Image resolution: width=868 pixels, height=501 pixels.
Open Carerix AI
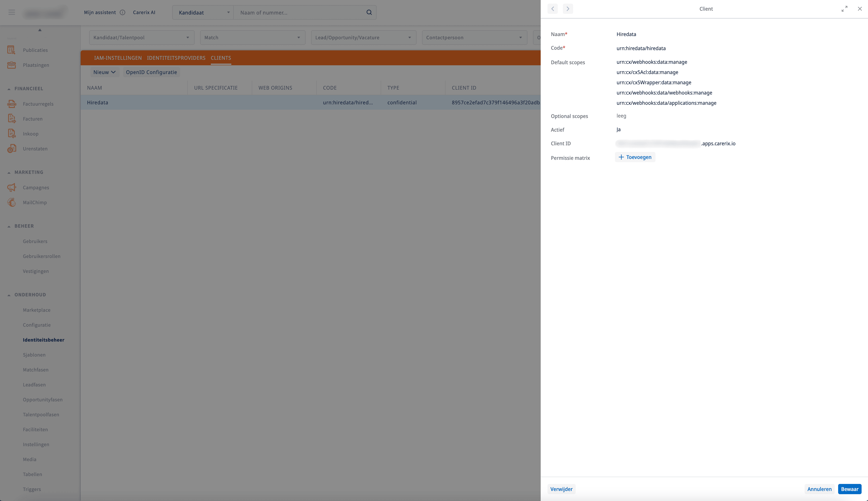[144, 12]
